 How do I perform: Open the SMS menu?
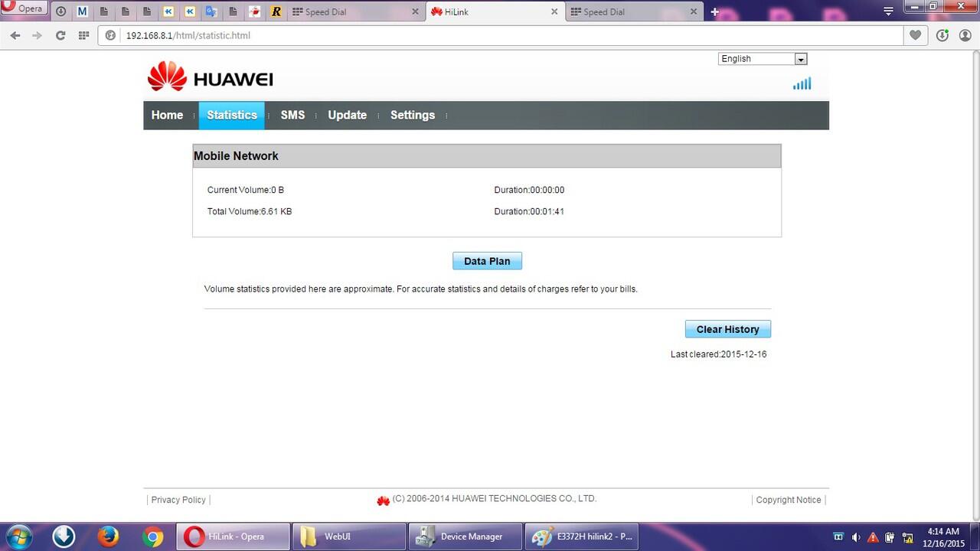click(292, 115)
